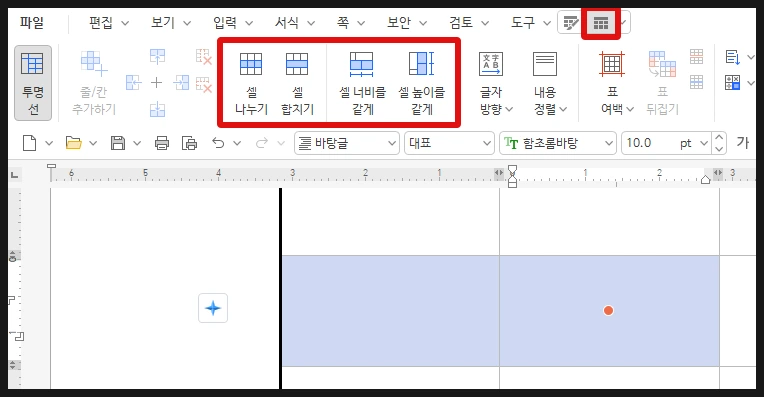Insert a column to the right icon
Image resolution: width=764 pixels, height=397 pixels.
(181, 83)
